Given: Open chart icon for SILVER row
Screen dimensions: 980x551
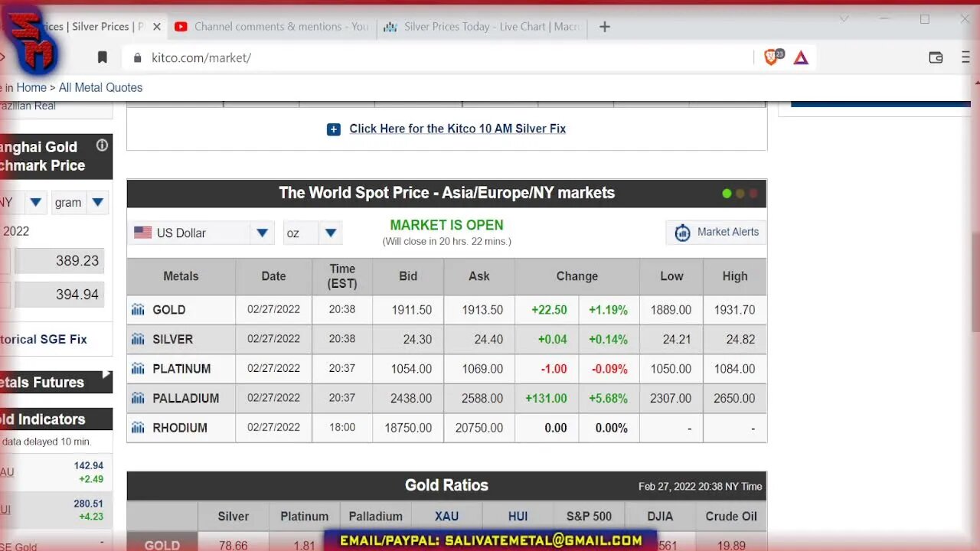Looking at the screenshot, I should (x=138, y=339).
